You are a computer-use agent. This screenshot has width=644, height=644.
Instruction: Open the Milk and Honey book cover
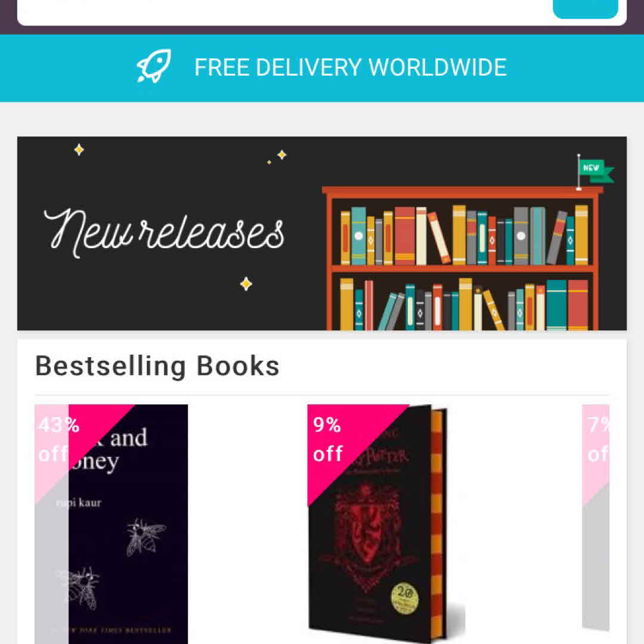point(112,524)
